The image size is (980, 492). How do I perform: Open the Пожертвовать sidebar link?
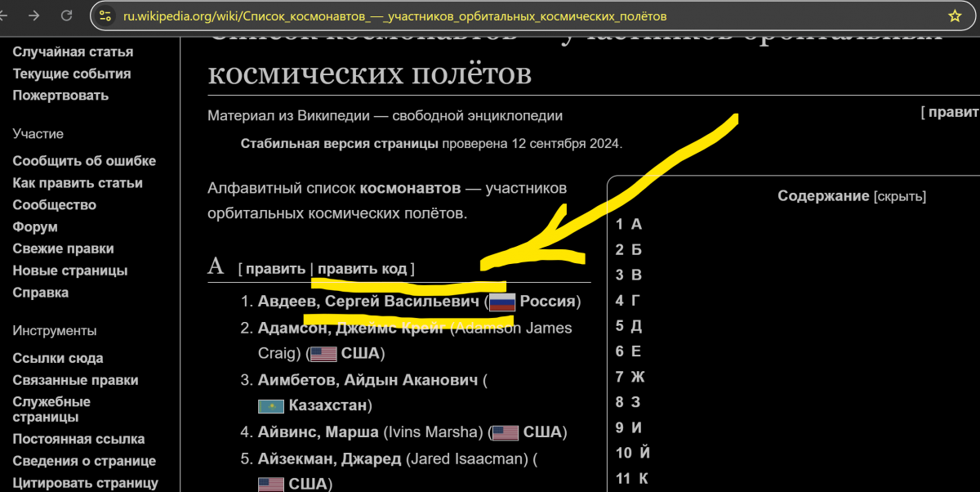coord(60,95)
